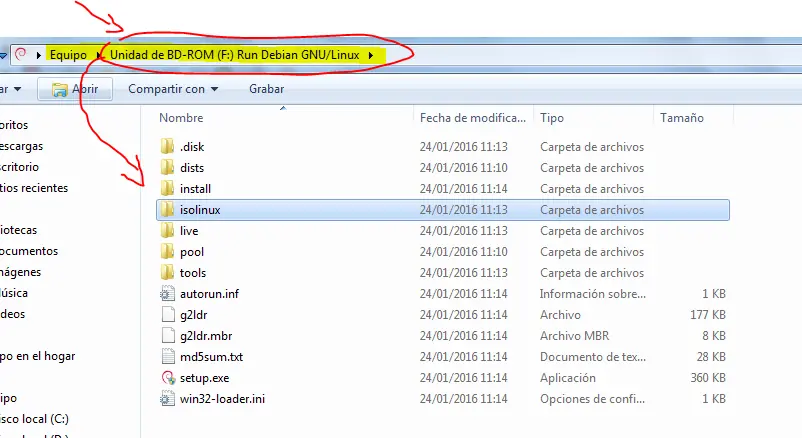Select the file name win32-loader.ini
The image size is (802, 438).
click(222, 399)
